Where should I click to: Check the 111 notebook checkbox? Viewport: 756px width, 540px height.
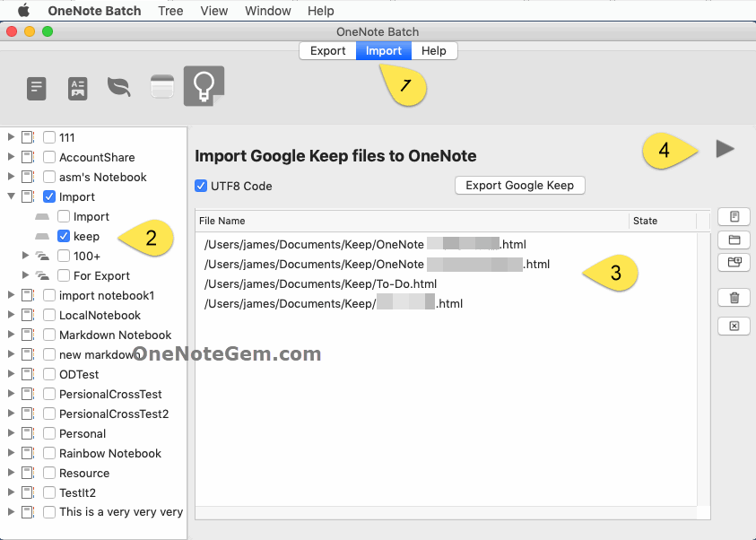coord(49,137)
